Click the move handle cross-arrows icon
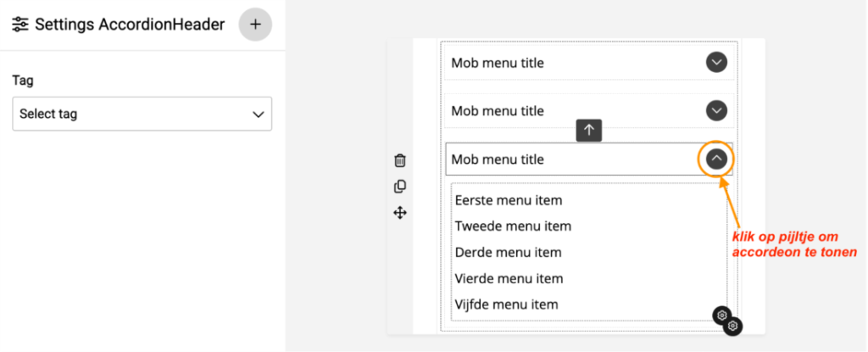 400,213
